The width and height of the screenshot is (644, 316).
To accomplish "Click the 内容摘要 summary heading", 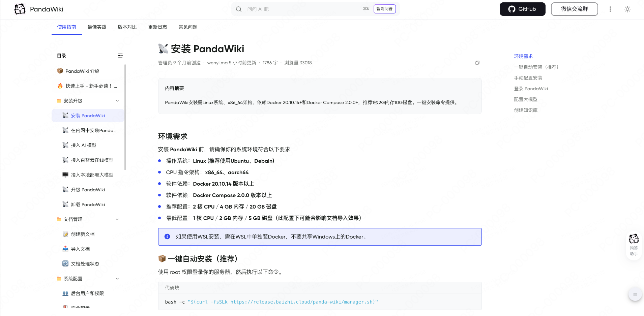I will 174,88.
